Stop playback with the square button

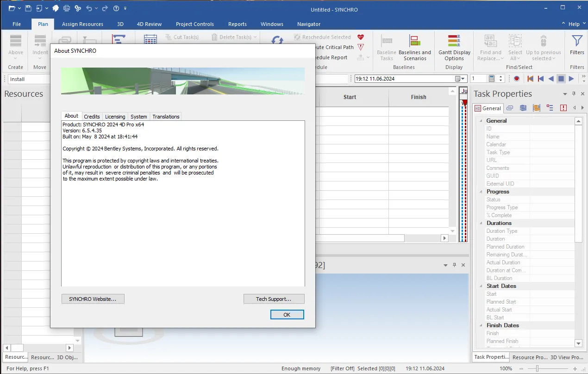pos(561,79)
